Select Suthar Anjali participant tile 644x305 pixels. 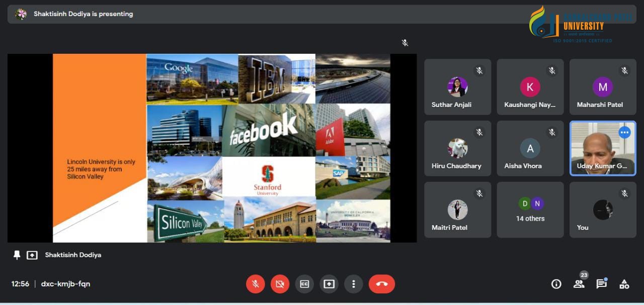(x=458, y=87)
